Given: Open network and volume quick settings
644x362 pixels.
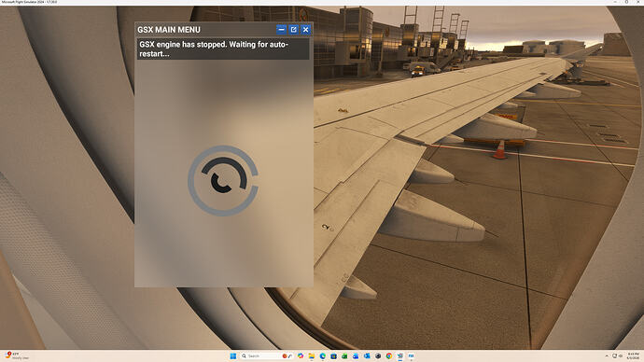Looking at the screenshot, I should pos(617,355).
